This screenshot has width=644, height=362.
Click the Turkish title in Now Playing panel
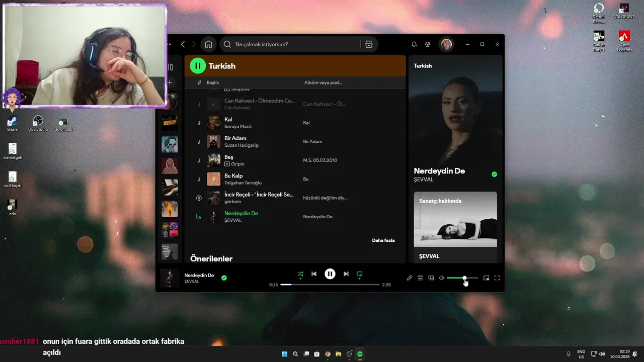pos(423,66)
